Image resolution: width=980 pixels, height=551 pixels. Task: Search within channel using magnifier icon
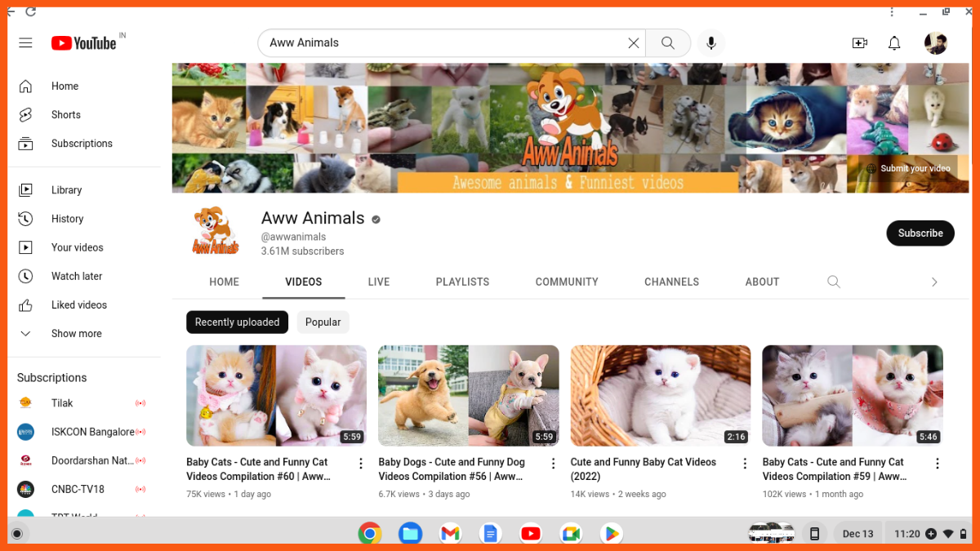coord(833,282)
